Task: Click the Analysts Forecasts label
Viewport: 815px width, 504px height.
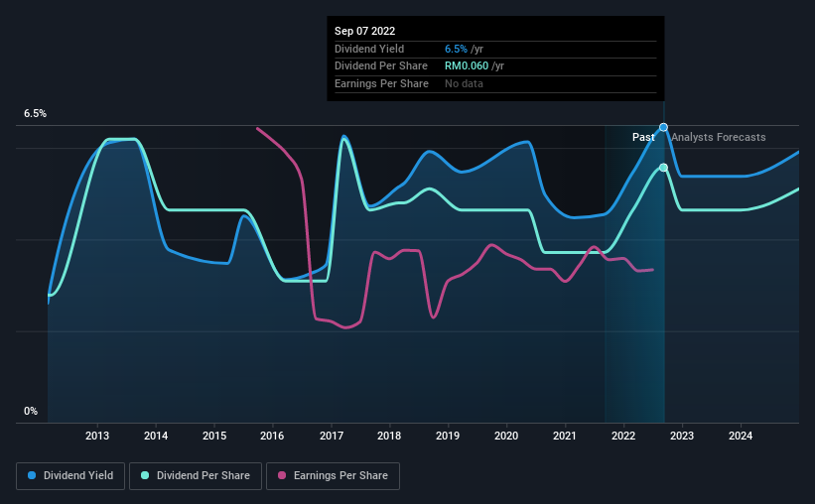Action: pos(719,137)
